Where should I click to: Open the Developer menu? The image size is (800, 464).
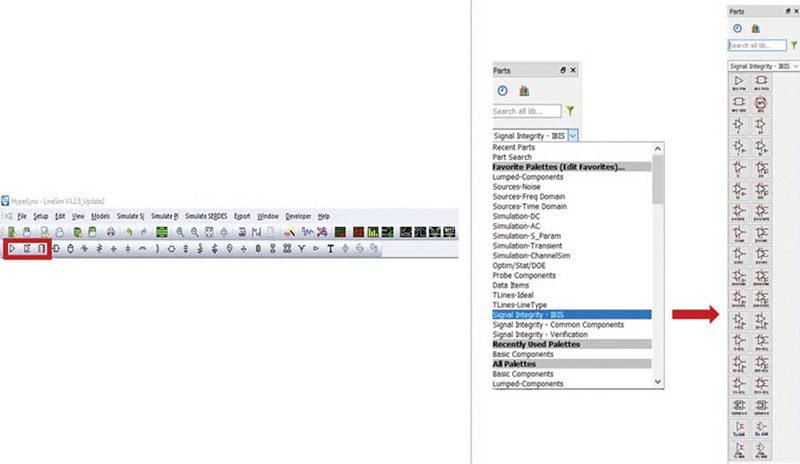[298, 216]
